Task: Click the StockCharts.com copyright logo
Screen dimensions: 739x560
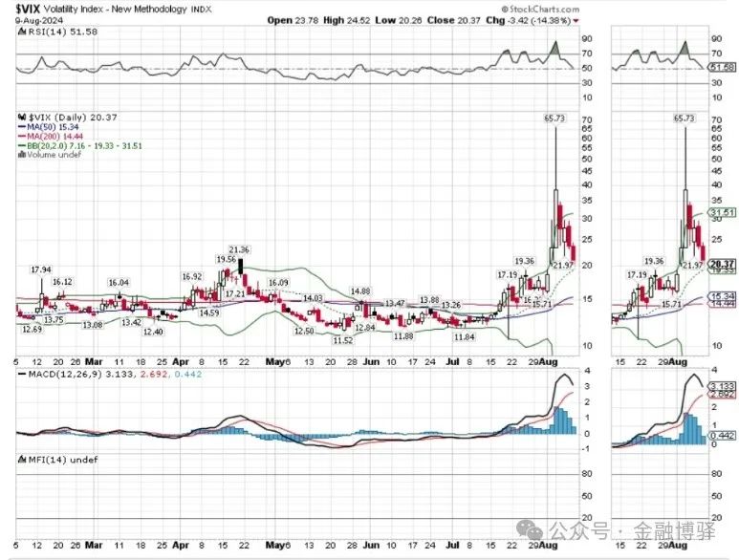Action: coord(540,9)
